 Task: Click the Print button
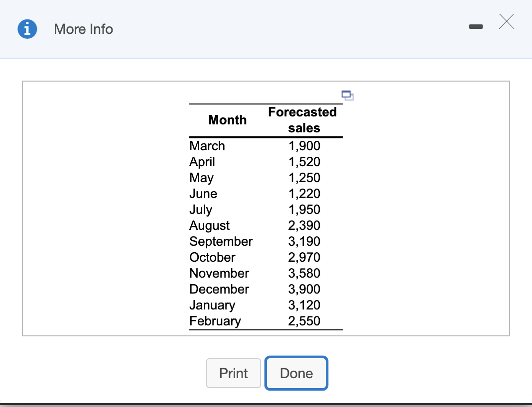pos(233,373)
